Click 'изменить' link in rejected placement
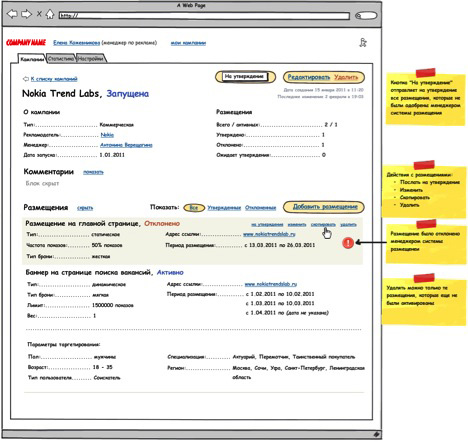The height and width of the screenshot is (442, 468). click(297, 224)
